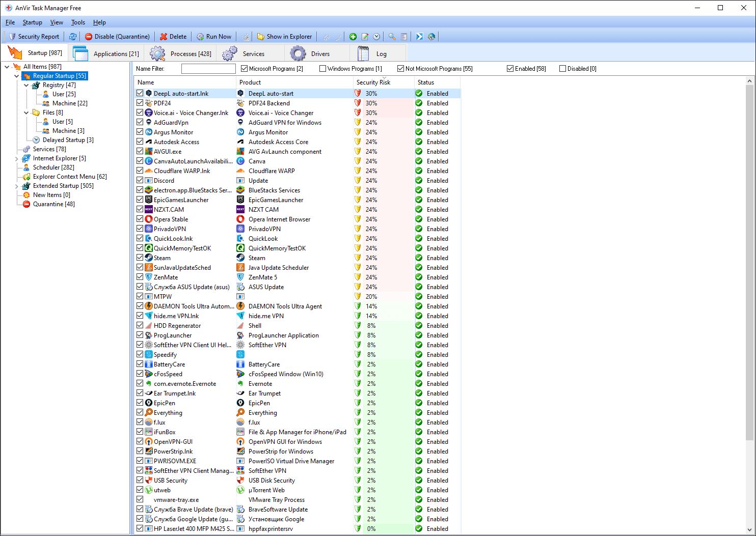Click the list's scroll-up arrow

(x=749, y=81)
